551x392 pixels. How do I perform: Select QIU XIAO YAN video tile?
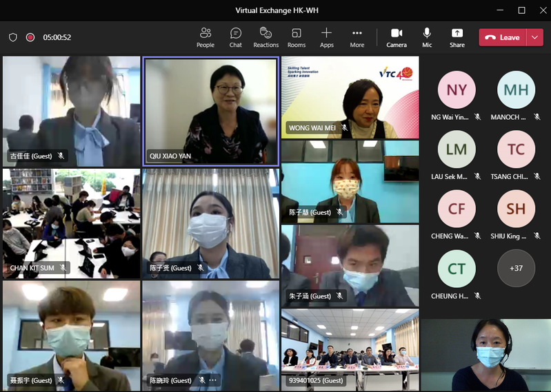point(210,111)
